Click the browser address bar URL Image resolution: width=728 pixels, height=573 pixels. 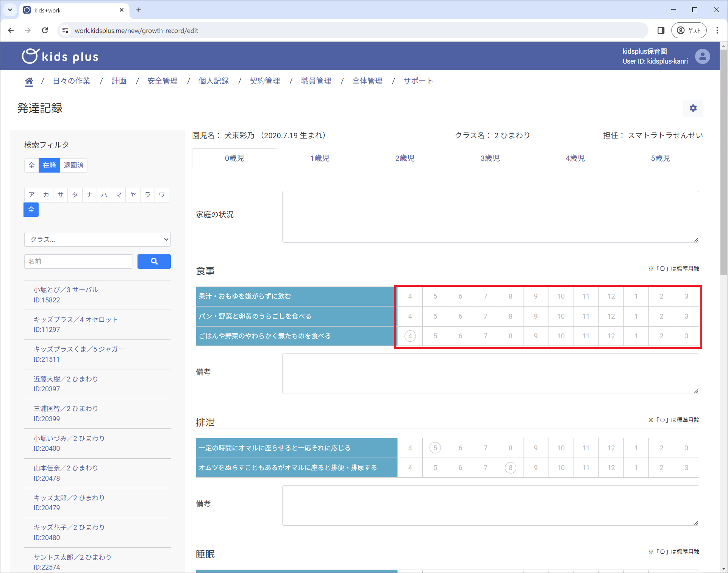click(136, 30)
